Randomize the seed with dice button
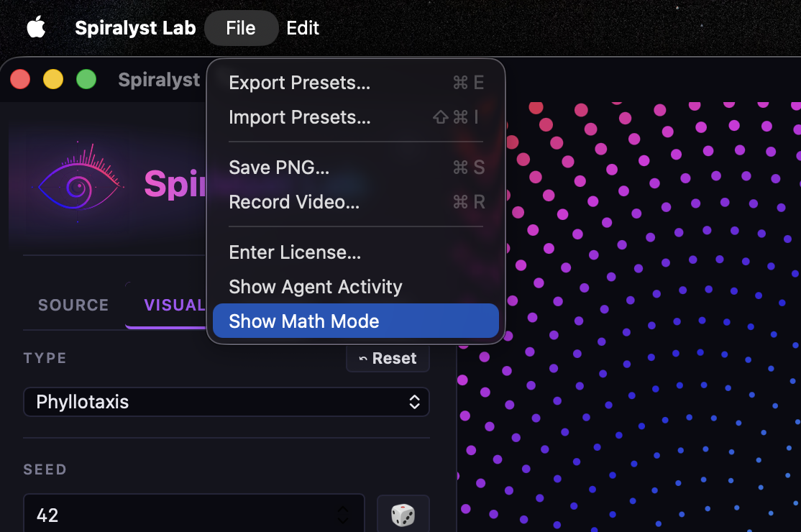This screenshot has width=801, height=532. (403, 514)
